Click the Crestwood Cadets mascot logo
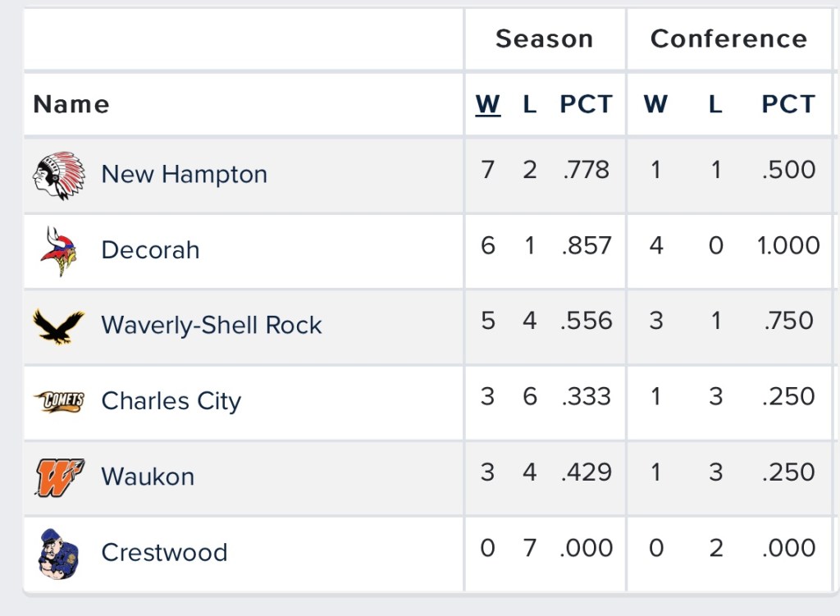This screenshot has height=616, width=840. point(59,553)
